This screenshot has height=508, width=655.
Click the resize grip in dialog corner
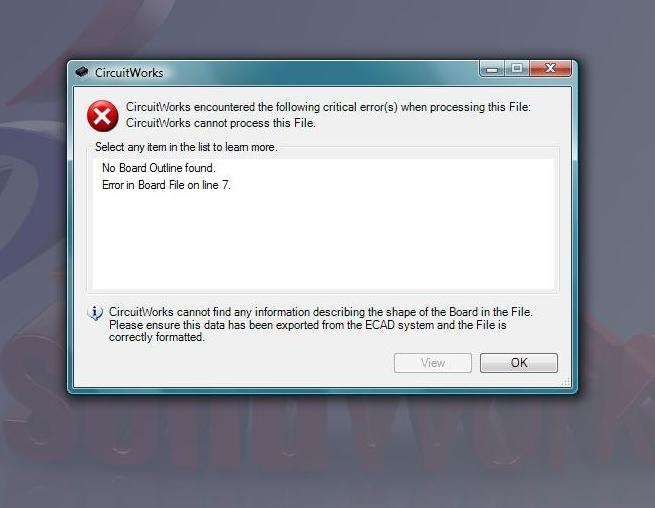point(566,382)
